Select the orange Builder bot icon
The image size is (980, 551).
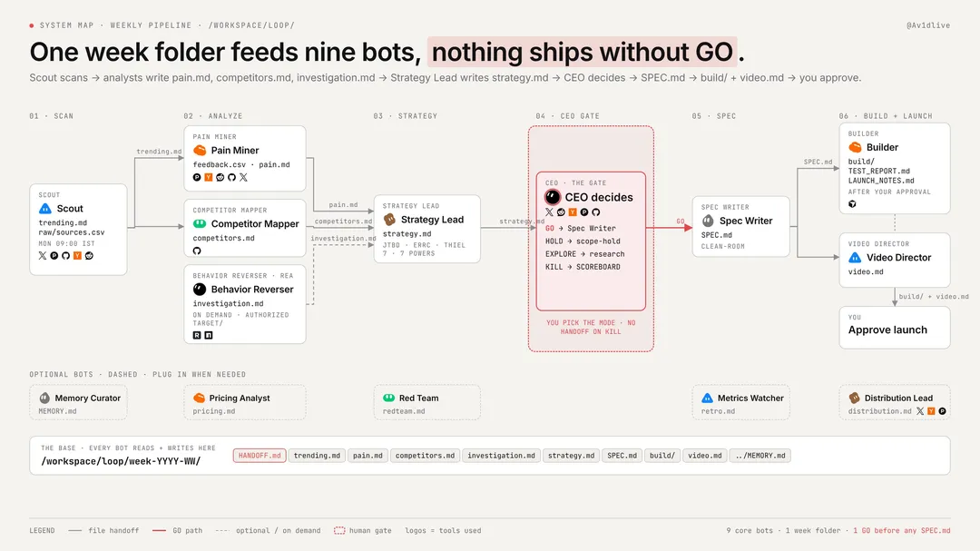[855, 147]
